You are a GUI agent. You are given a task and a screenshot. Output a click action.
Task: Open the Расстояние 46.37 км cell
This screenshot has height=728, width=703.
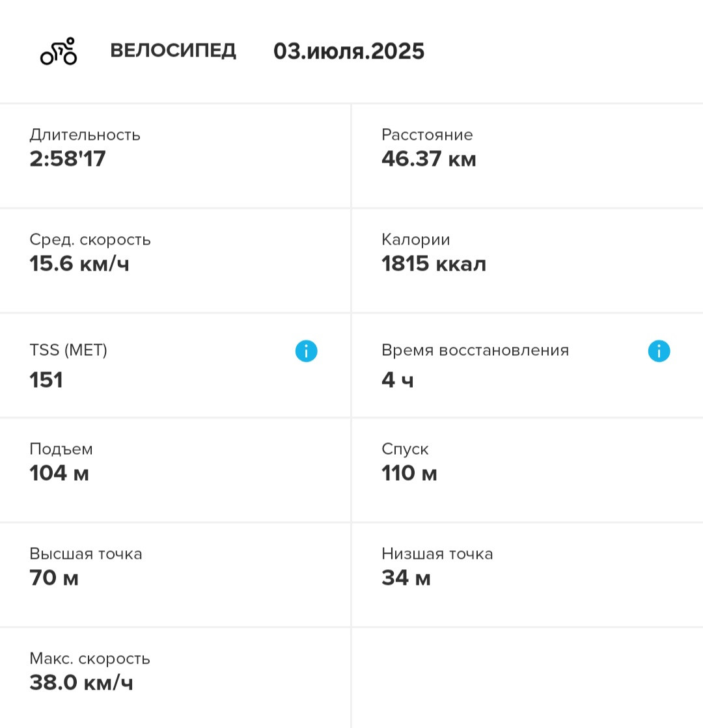coord(527,156)
